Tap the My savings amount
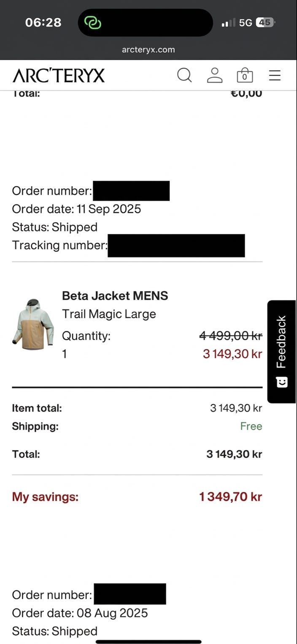 coord(231,497)
